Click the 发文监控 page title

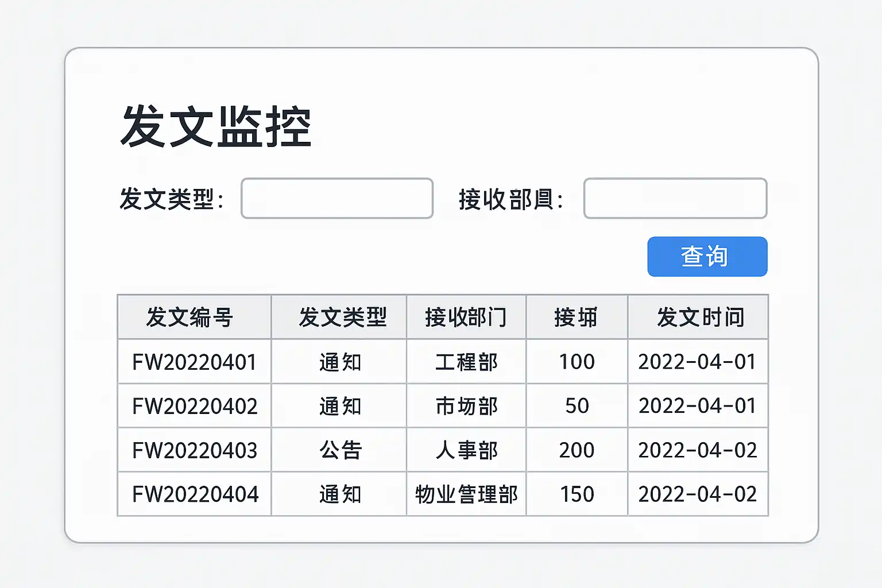click(x=216, y=127)
